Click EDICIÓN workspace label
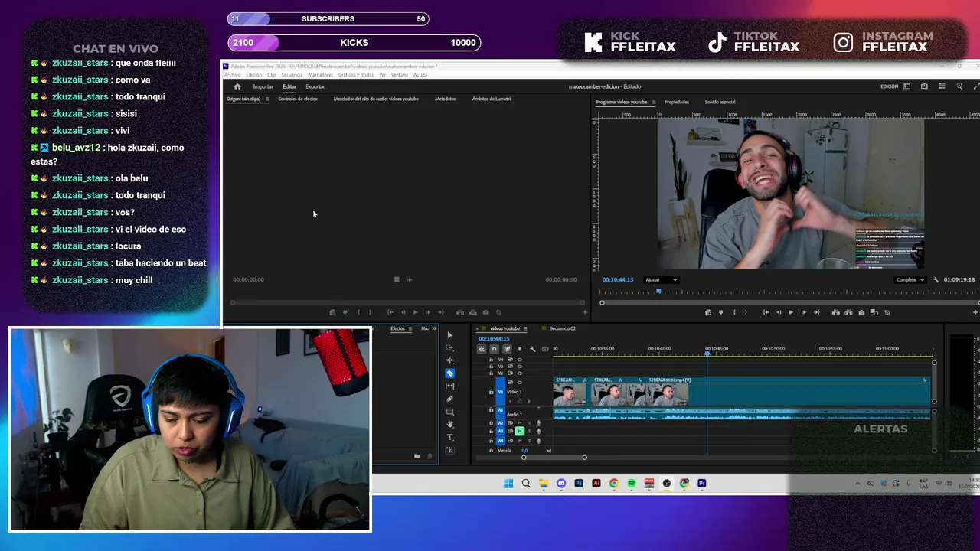980x551 pixels. pos(890,86)
